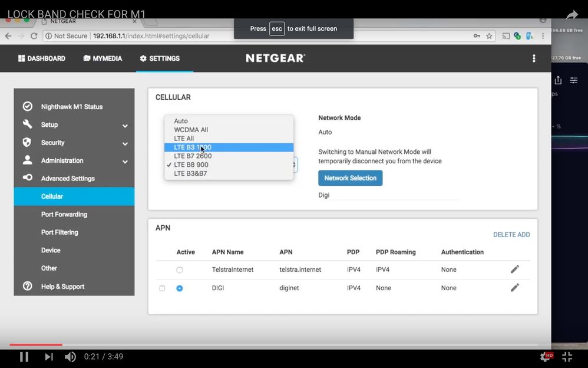588x368 pixels.
Task: Select Cellular in sidebar
Action: coord(74,196)
